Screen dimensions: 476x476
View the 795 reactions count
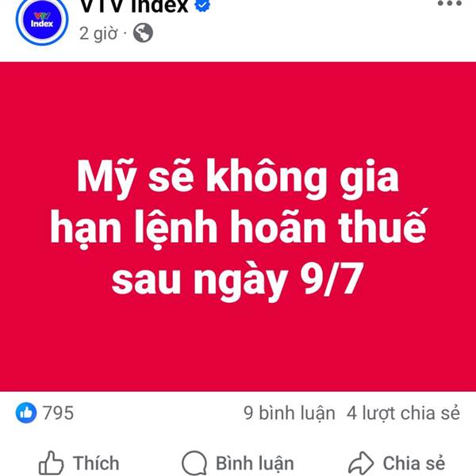[x=58, y=413]
